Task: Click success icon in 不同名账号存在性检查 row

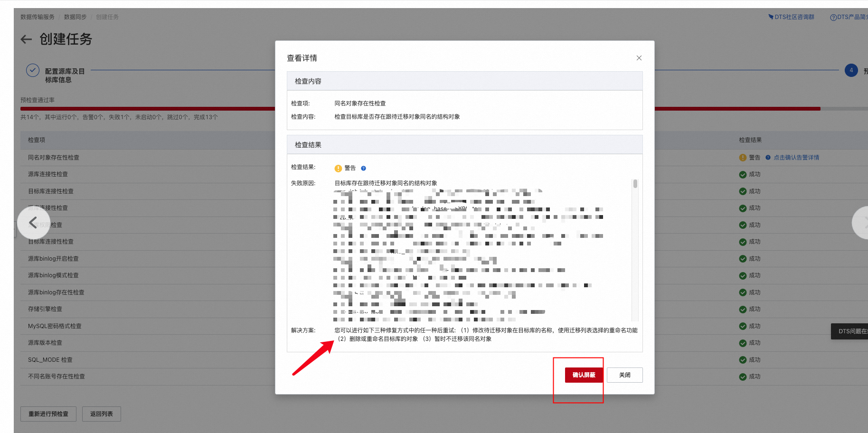Action: (743, 377)
